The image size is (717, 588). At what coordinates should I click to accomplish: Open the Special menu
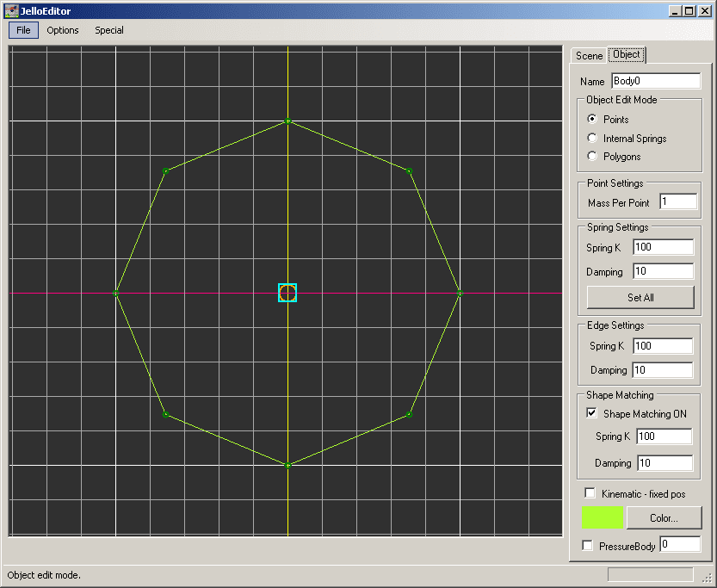pyautogui.click(x=109, y=30)
